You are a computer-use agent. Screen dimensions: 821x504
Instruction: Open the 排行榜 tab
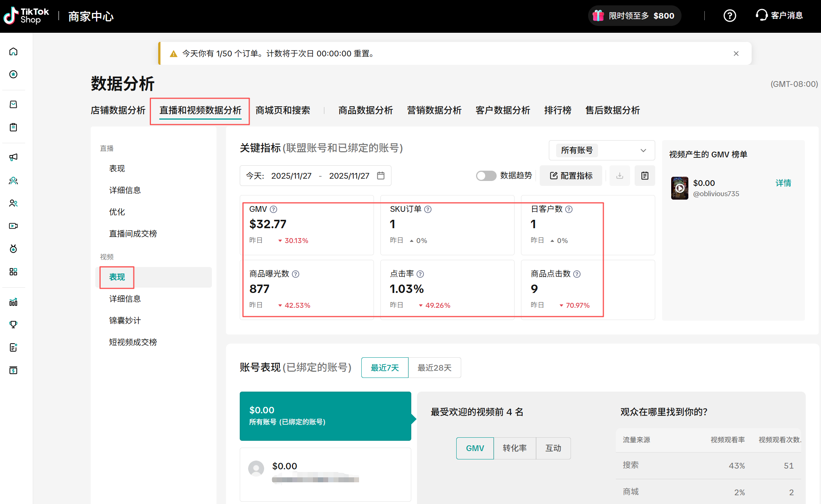[558, 110]
